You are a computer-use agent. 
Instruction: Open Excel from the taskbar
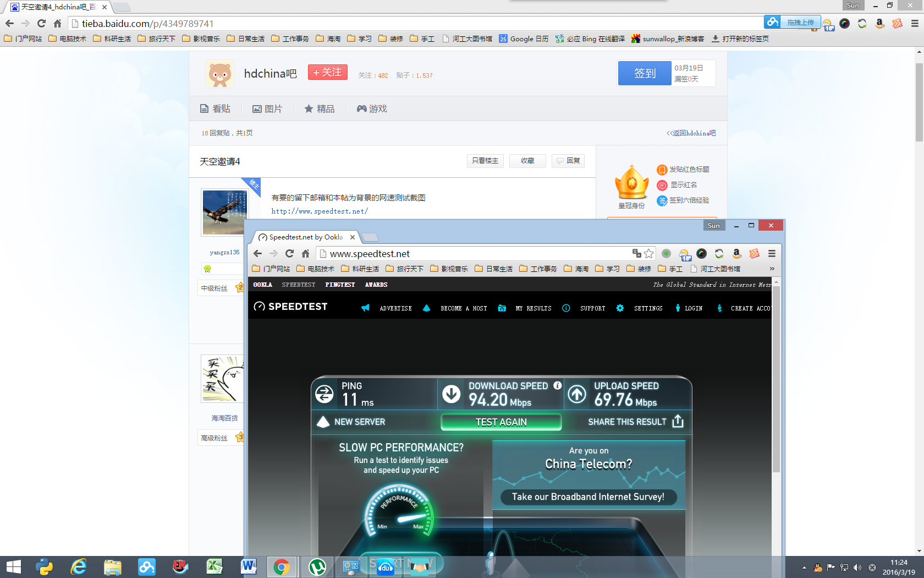pos(215,567)
